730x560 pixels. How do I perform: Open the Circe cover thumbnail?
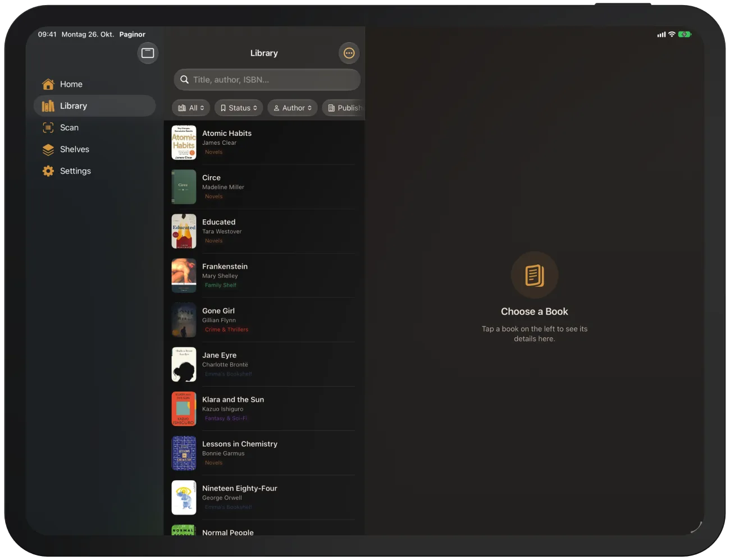click(184, 187)
